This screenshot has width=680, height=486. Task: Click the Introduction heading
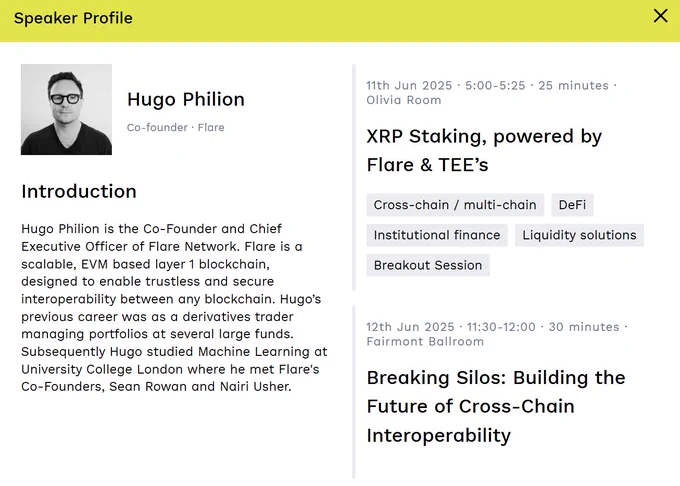tap(79, 191)
